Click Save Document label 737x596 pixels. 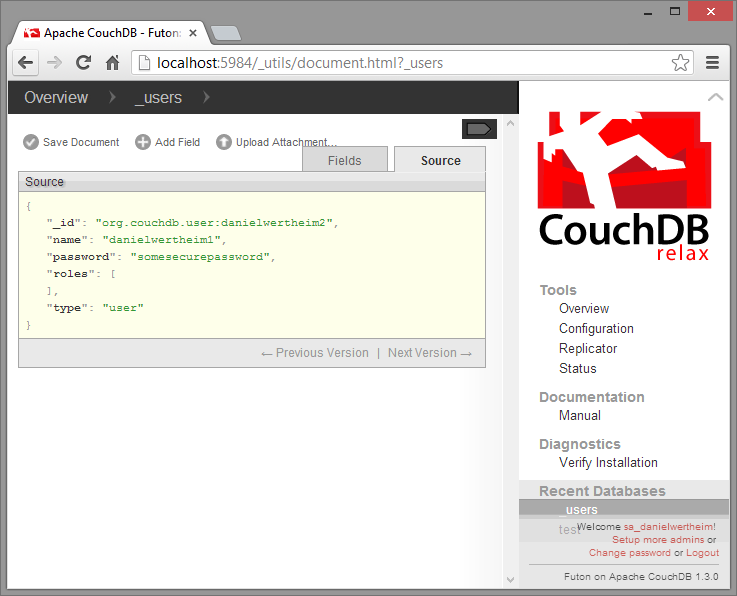point(81,142)
